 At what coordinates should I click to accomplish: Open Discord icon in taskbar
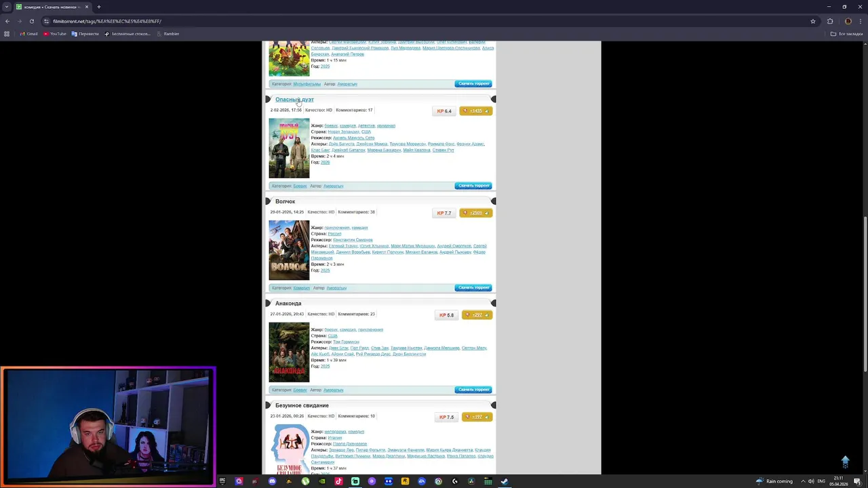coord(272,481)
